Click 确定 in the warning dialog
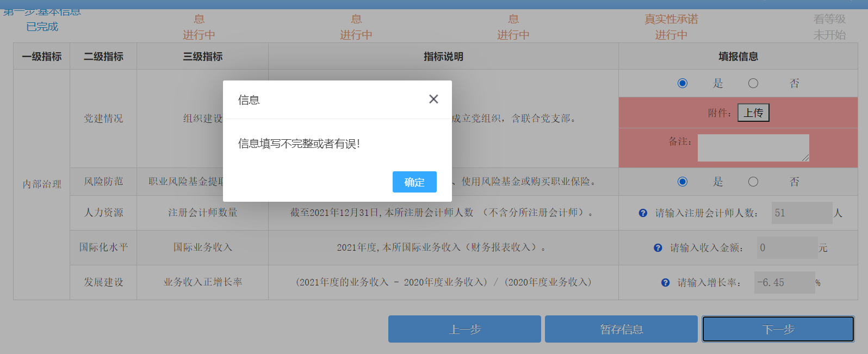Viewport: 868px width, 354px height. coord(414,182)
